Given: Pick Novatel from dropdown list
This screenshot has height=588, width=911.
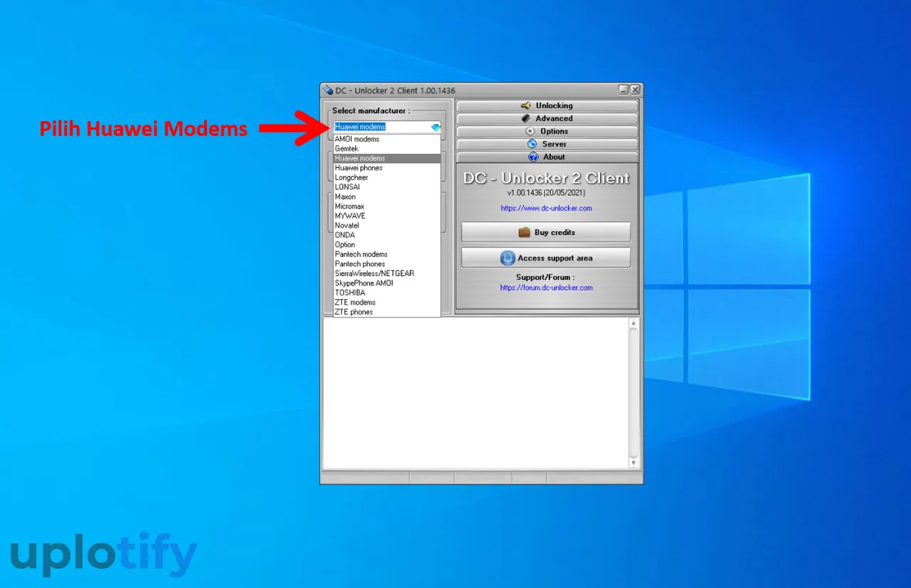Looking at the screenshot, I should coord(387,226).
